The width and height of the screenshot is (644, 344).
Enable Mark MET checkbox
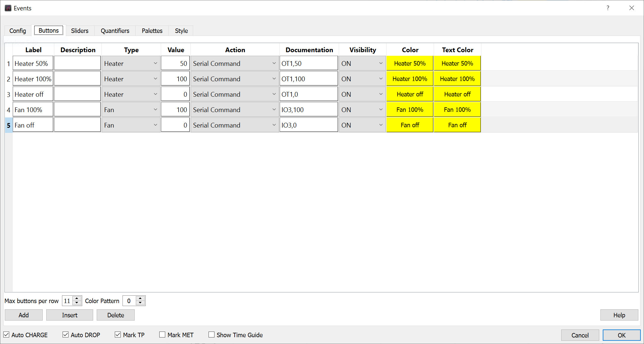pyautogui.click(x=162, y=335)
